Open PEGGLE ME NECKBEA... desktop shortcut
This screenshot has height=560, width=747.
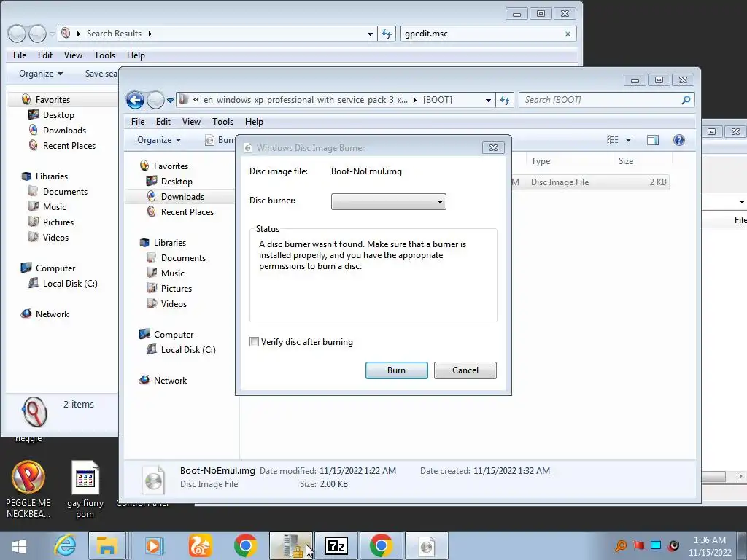pos(28,489)
